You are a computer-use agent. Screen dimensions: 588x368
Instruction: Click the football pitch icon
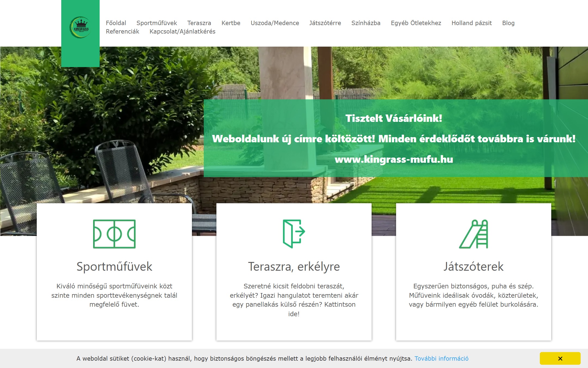point(114,234)
